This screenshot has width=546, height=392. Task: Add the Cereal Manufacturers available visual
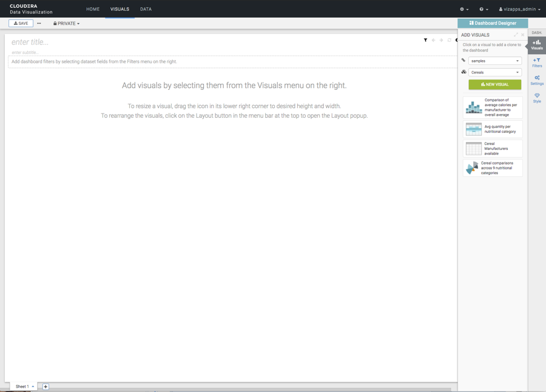(x=492, y=149)
